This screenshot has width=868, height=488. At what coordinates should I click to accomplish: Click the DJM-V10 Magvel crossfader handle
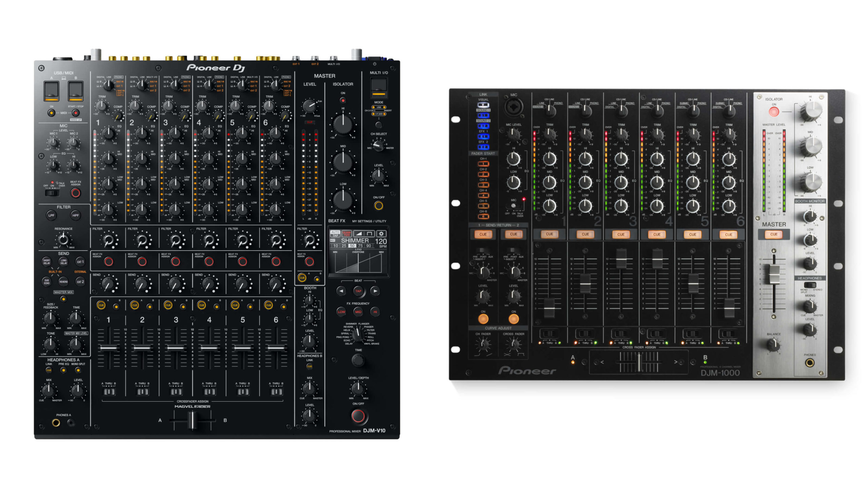tap(192, 420)
